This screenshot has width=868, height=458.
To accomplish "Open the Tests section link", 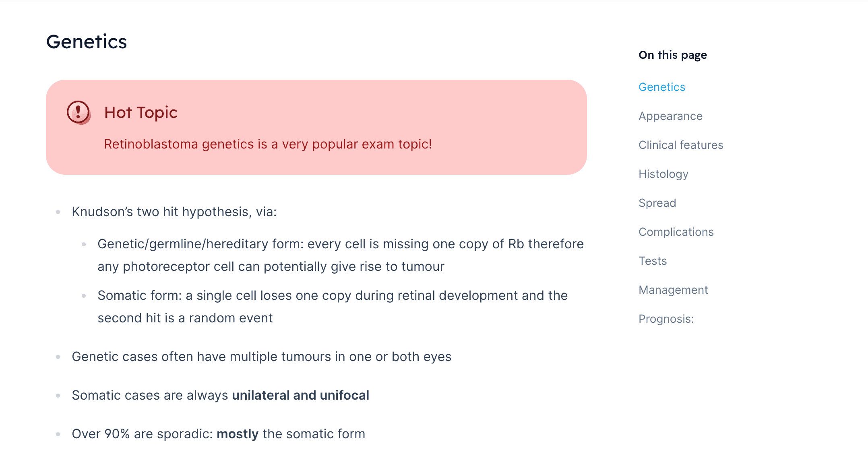I will pos(653,261).
